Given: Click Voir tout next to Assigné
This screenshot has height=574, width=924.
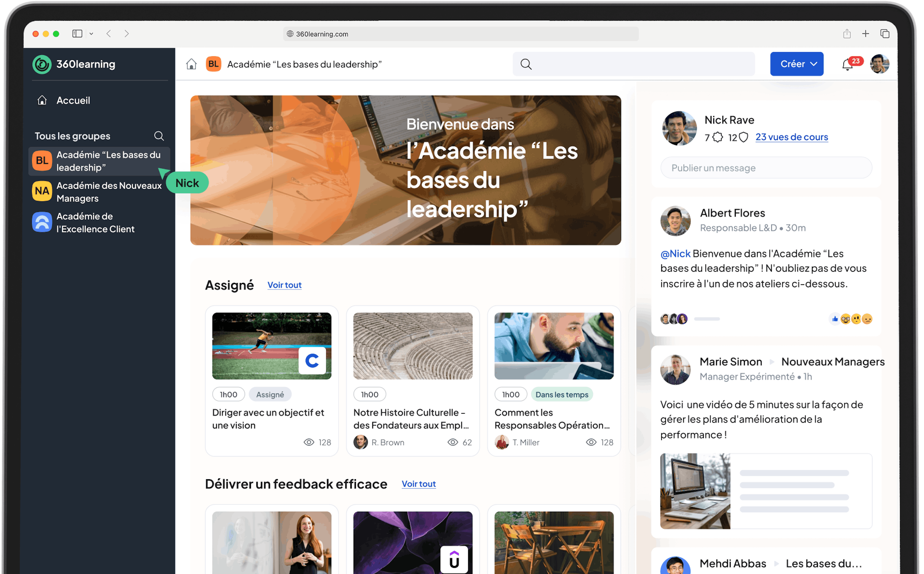Looking at the screenshot, I should coord(284,285).
